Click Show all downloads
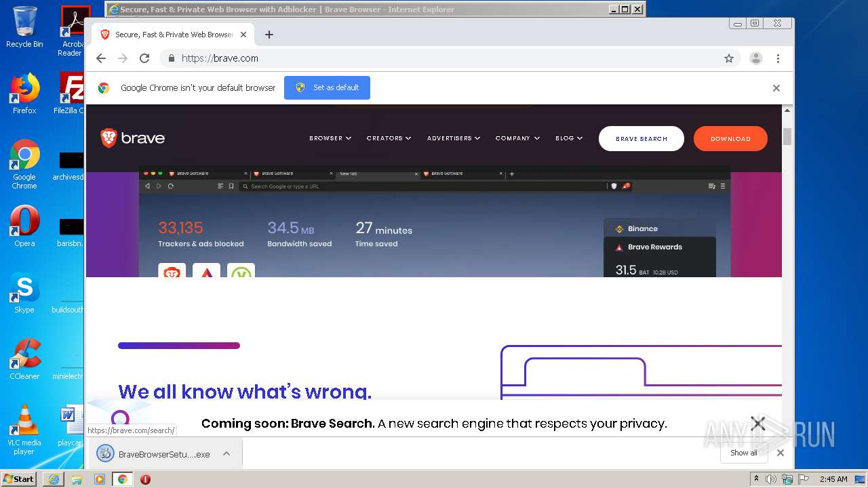The height and width of the screenshot is (488, 868). pyautogui.click(x=744, y=453)
